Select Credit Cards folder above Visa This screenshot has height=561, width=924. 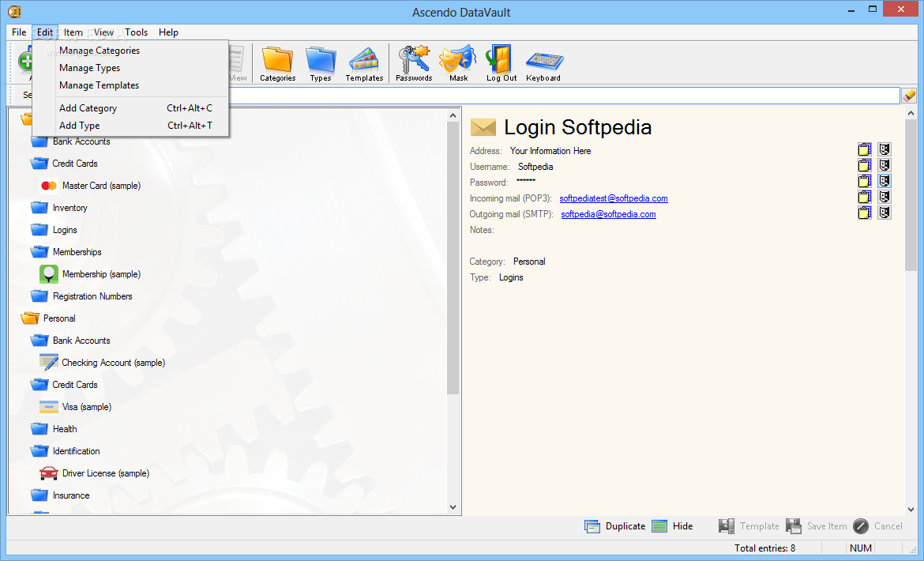point(64,385)
